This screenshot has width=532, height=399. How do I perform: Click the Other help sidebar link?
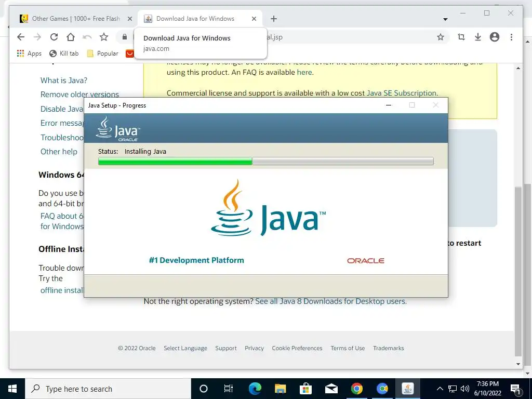click(59, 152)
